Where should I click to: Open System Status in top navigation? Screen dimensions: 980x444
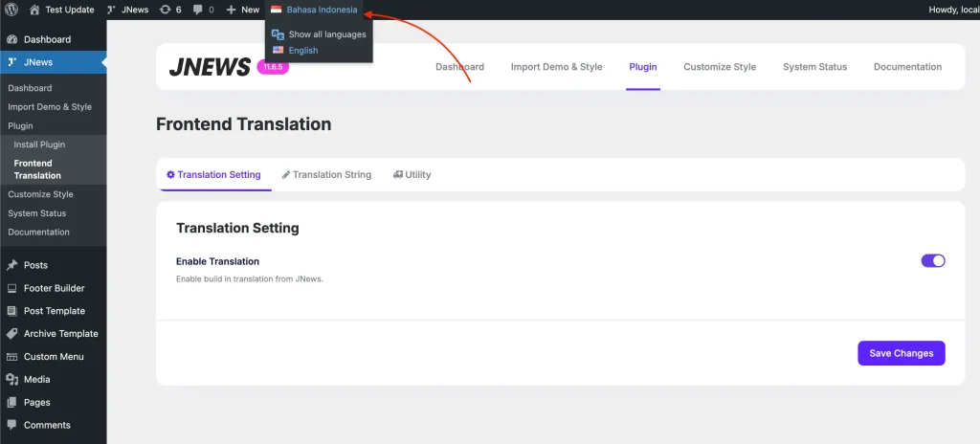[814, 67]
